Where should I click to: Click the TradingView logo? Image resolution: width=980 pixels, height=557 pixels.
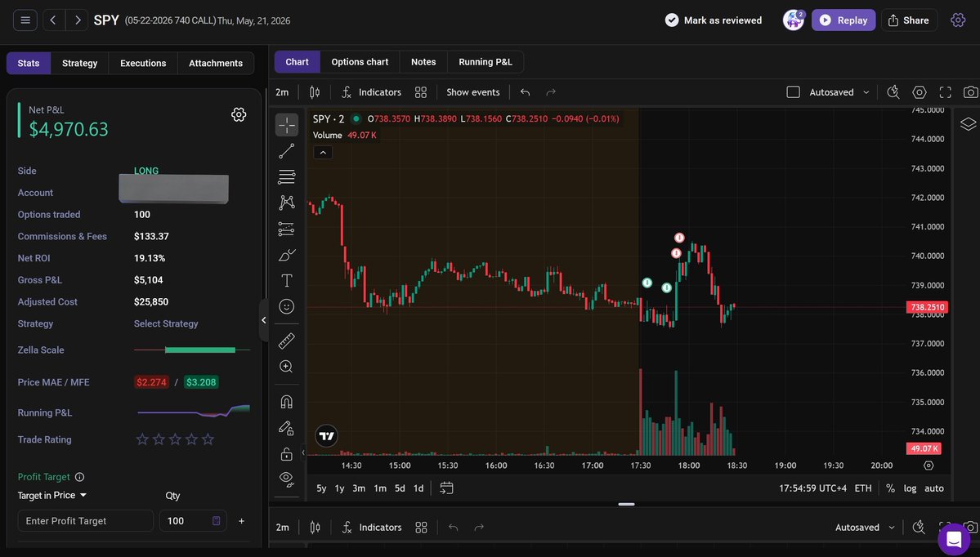[326, 436]
